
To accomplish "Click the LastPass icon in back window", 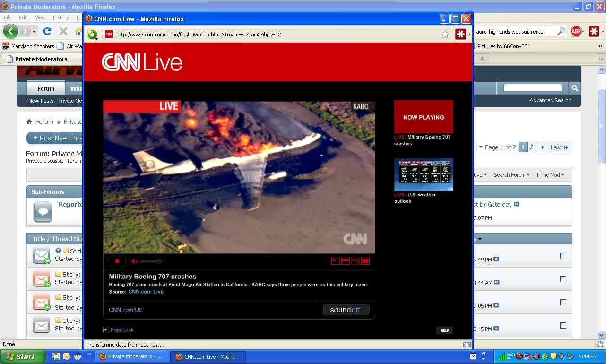I will click(x=594, y=31).
